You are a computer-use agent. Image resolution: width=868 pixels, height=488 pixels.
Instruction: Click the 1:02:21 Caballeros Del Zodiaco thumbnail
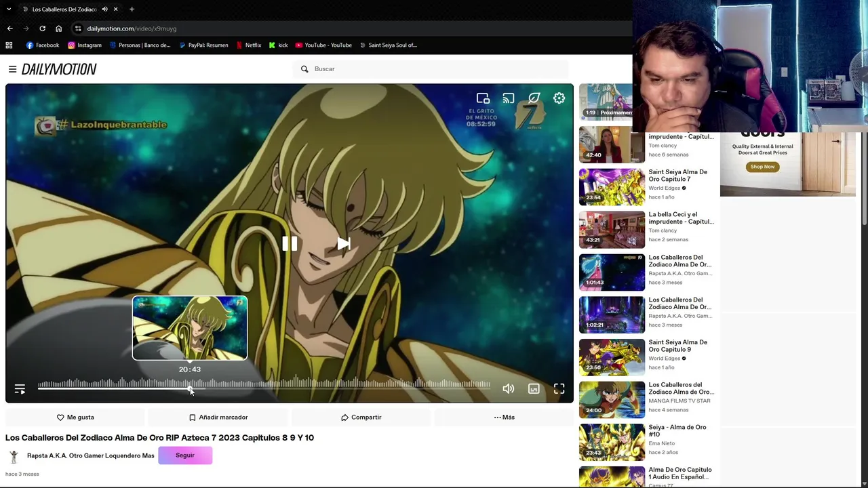coord(612,314)
